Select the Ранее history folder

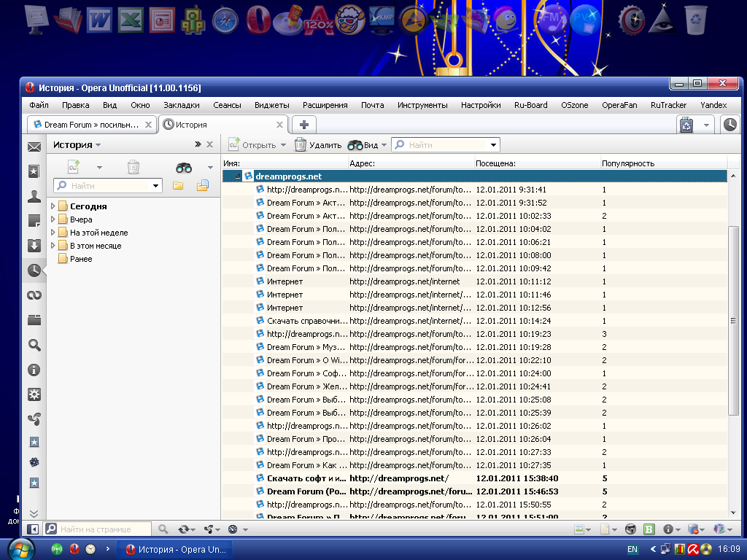coord(81,259)
